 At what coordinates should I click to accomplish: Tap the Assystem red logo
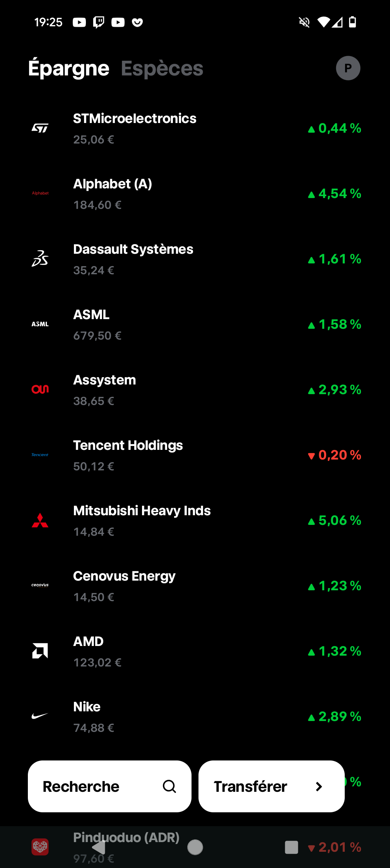pyautogui.click(x=40, y=390)
